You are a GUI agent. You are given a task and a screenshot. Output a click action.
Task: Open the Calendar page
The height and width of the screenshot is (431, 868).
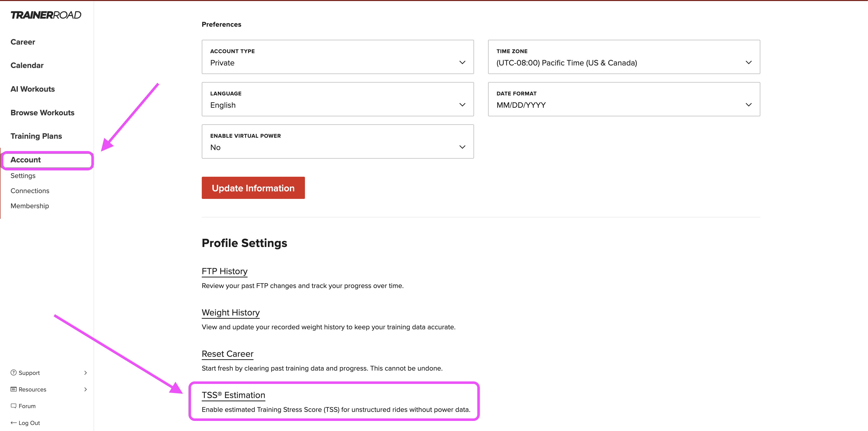pyautogui.click(x=27, y=65)
